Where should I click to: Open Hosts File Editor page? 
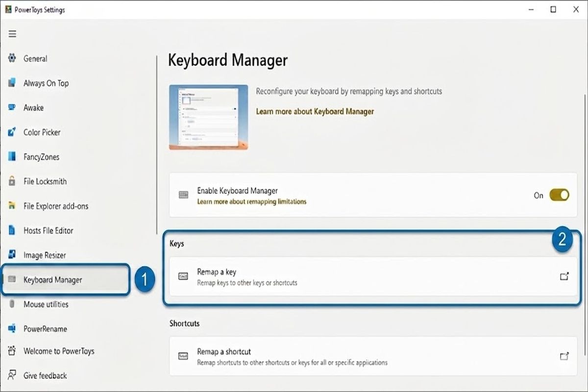(49, 230)
